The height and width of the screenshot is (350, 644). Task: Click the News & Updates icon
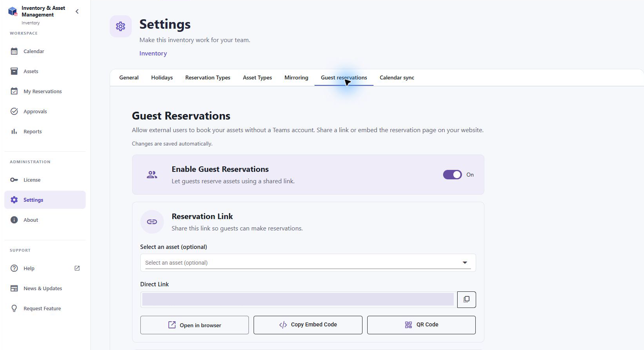(x=14, y=288)
